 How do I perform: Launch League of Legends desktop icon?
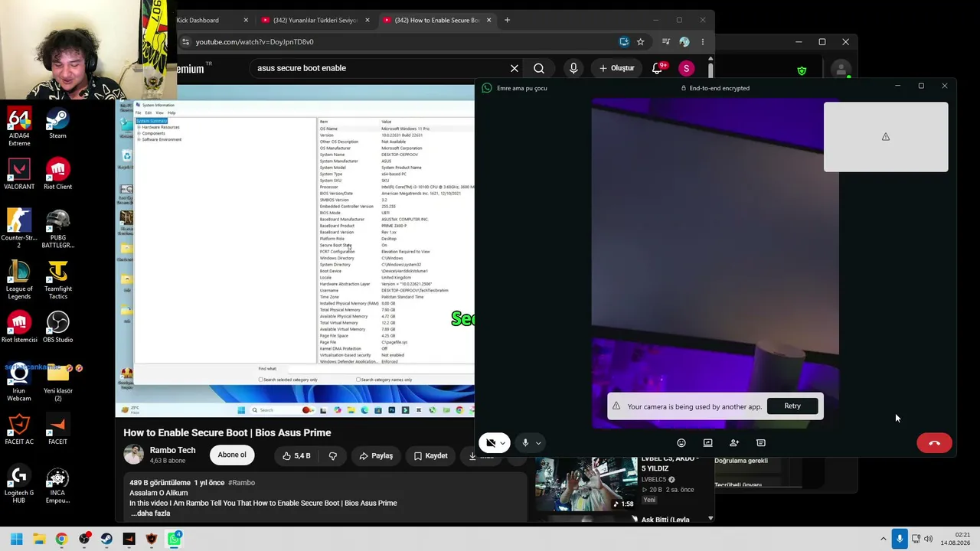(x=19, y=279)
